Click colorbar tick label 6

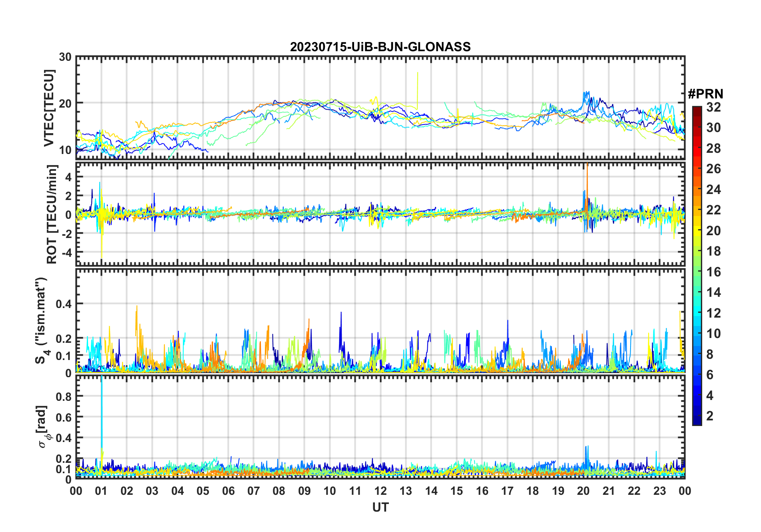tap(710, 375)
